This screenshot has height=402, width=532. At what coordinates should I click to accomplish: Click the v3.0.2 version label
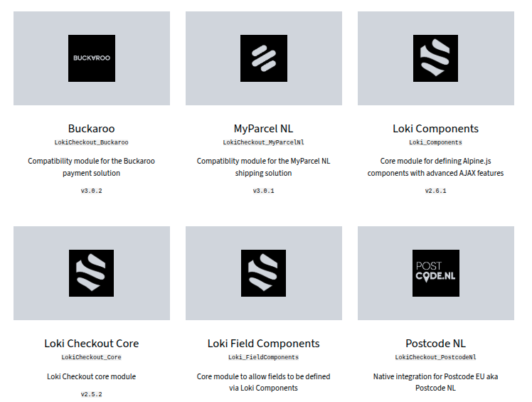click(91, 191)
